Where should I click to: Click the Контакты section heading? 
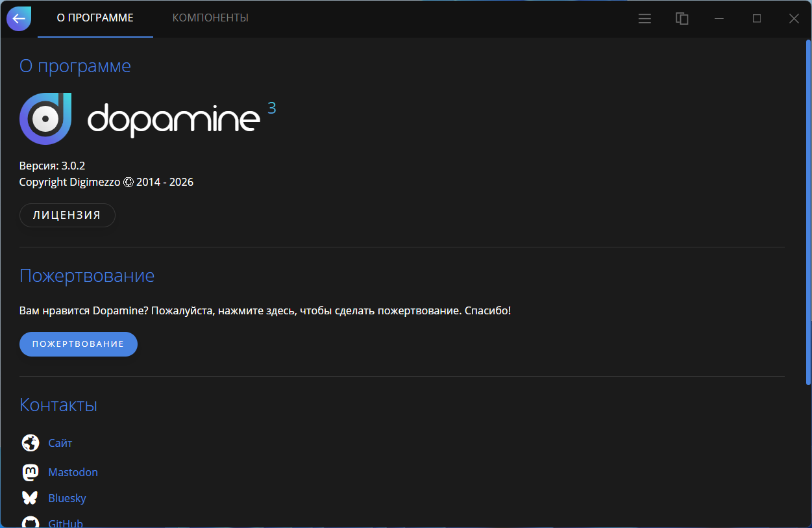58,405
